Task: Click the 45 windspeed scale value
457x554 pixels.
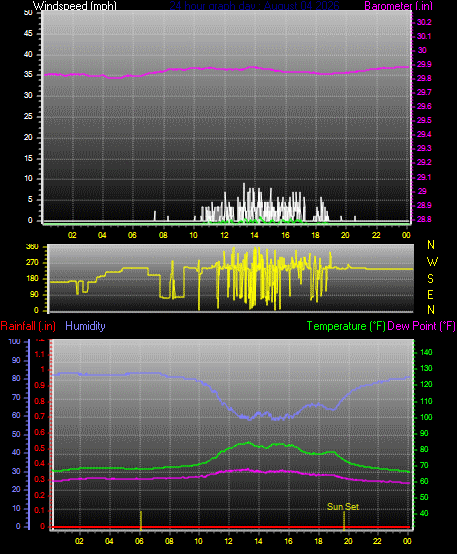Action: click(28, 34)
